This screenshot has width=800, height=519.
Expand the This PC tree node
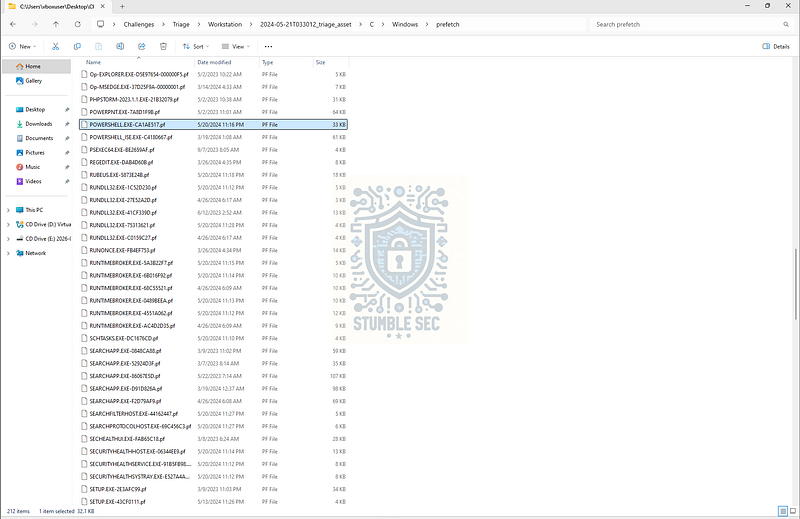tap(8, 210)
